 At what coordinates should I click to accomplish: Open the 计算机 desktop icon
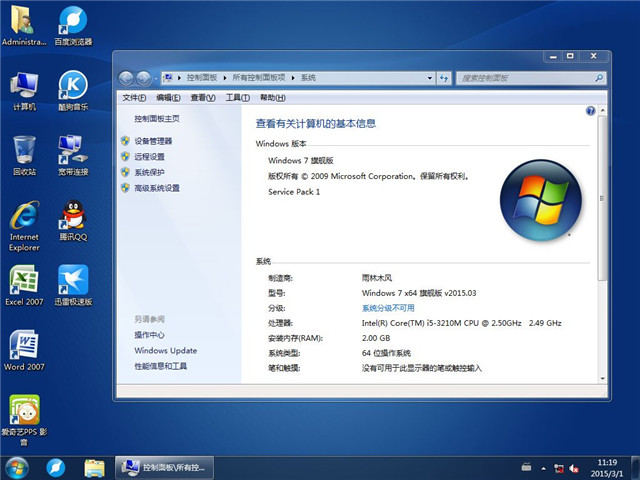click(24, 91)
